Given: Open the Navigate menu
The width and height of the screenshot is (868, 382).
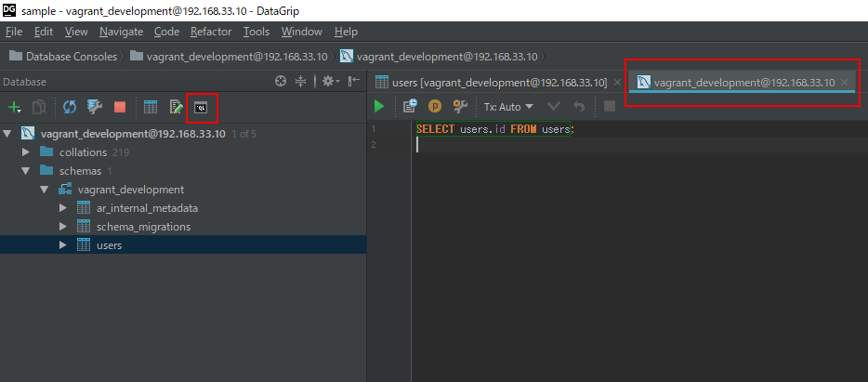Looking at the screenshot, I should coord(121,32).
